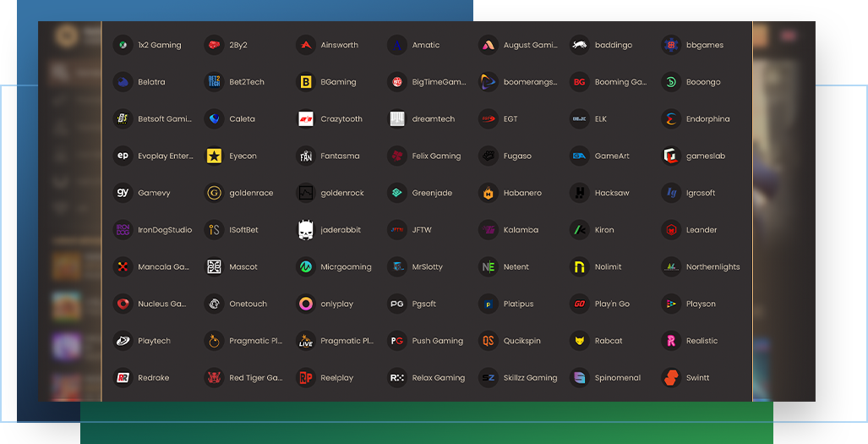Click the Crazytooth provider icon

pos(306,119)
